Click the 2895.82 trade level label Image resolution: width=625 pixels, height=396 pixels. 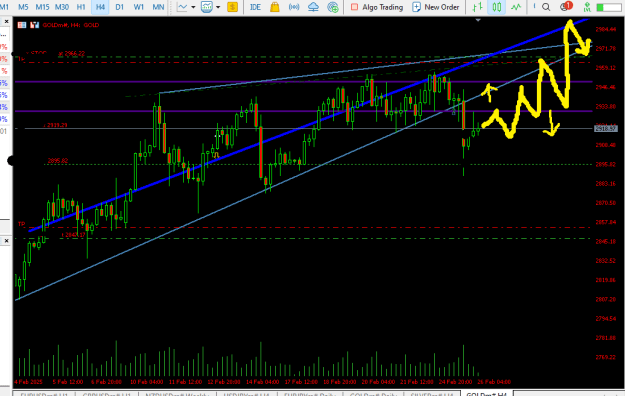57,161
